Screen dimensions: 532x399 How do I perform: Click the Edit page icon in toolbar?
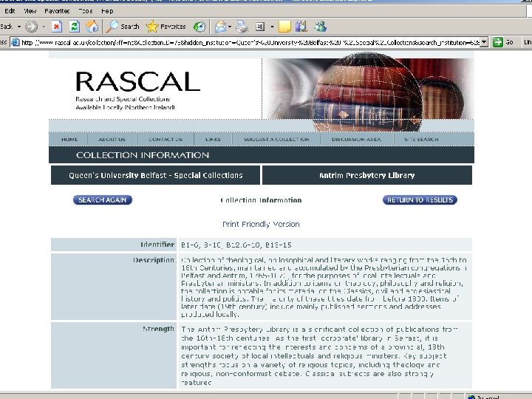pos(260,27)
